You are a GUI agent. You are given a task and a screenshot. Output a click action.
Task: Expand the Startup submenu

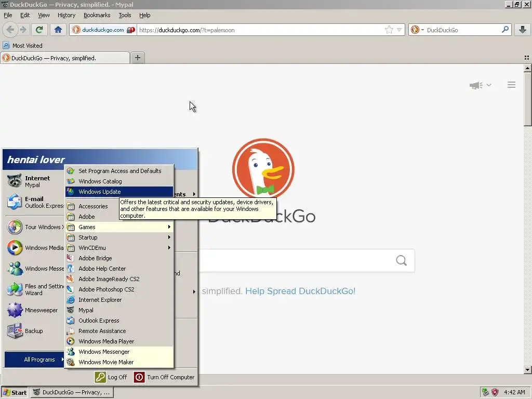click(x=119, y=237)
